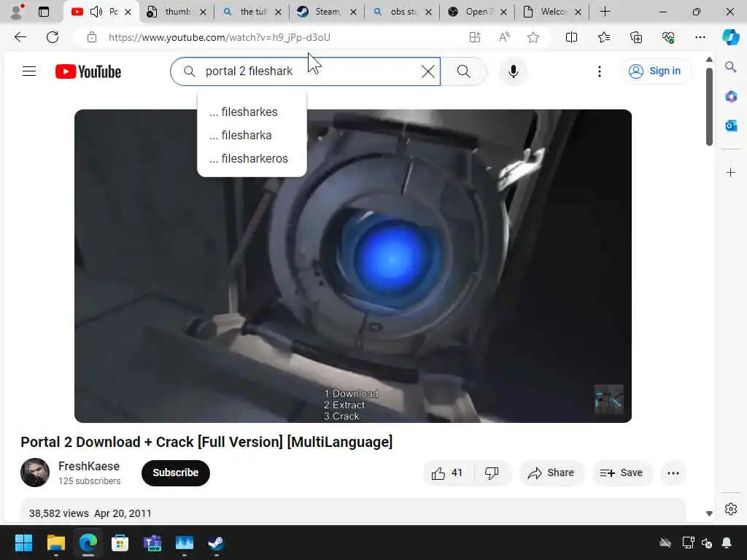Viewport: 747px width, 560px height.
Task: Open File Explorer from the taskbar
Action: [55, 542]
